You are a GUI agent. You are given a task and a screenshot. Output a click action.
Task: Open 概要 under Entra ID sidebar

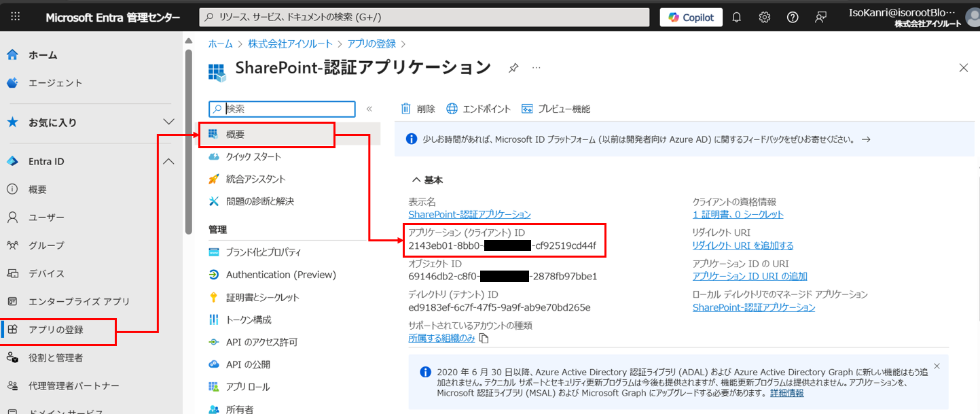click(x=37, y=190)
